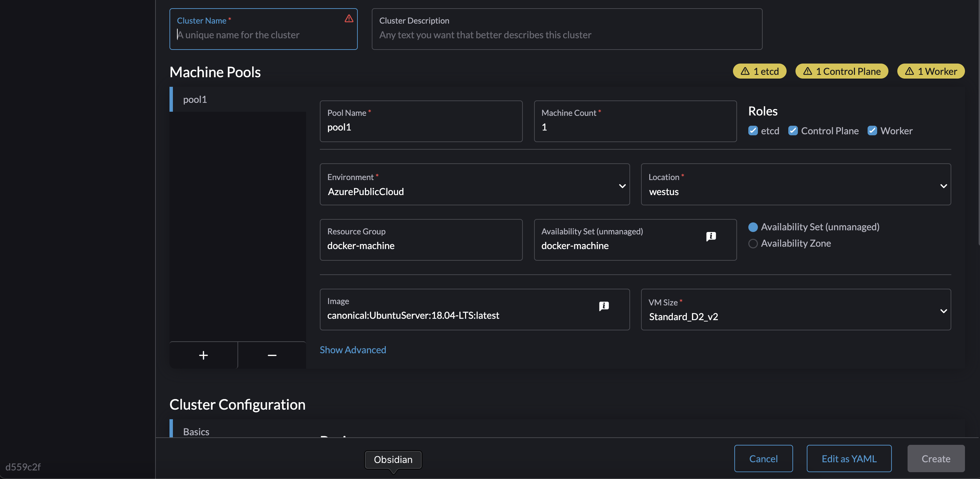Select the Basics tab under Cluster Configuration
The width and height of the screenshot is (980, 479).
(x=196, y=432)
